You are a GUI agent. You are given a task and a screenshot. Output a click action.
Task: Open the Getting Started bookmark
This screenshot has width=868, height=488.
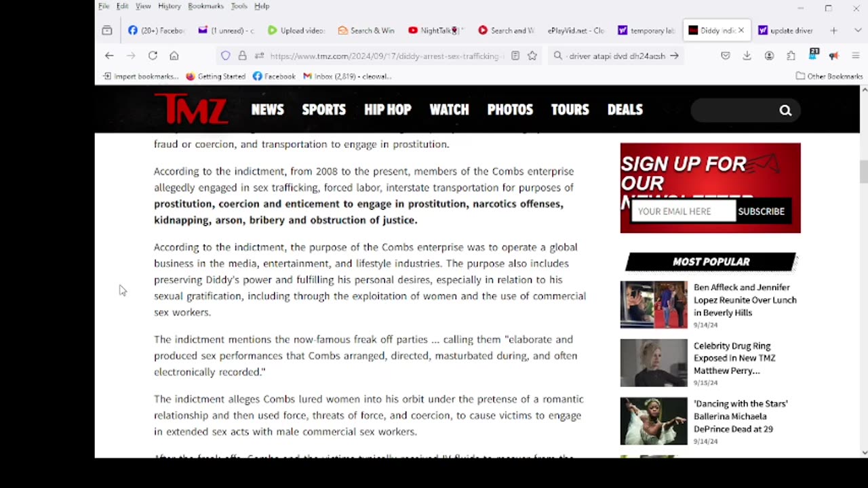tap(216, 76)
